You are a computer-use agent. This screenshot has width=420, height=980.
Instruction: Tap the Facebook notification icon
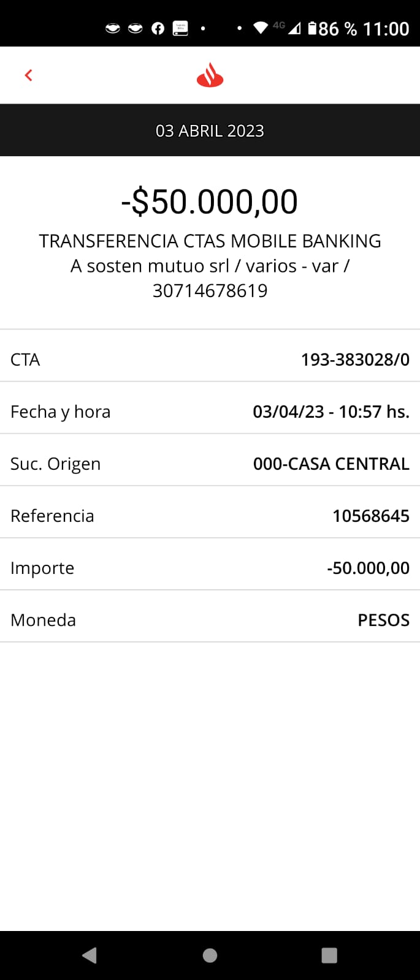click(x=158, y=28)
